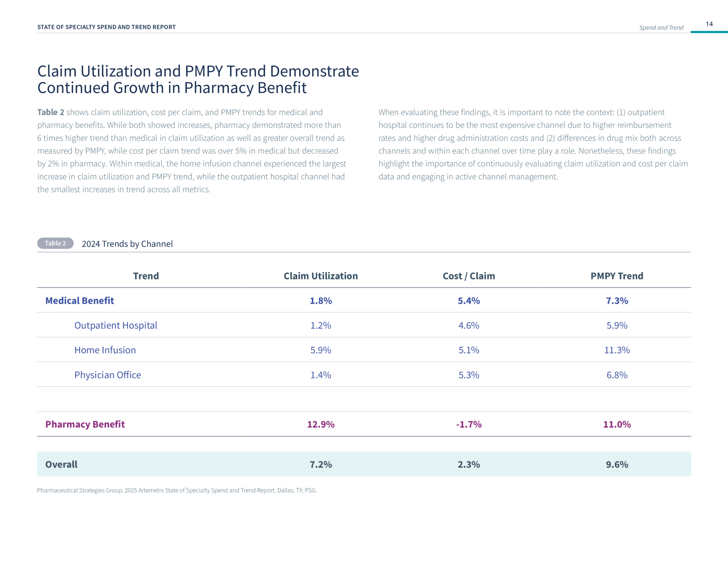Select Physician Office row label

tap(108, 375)
